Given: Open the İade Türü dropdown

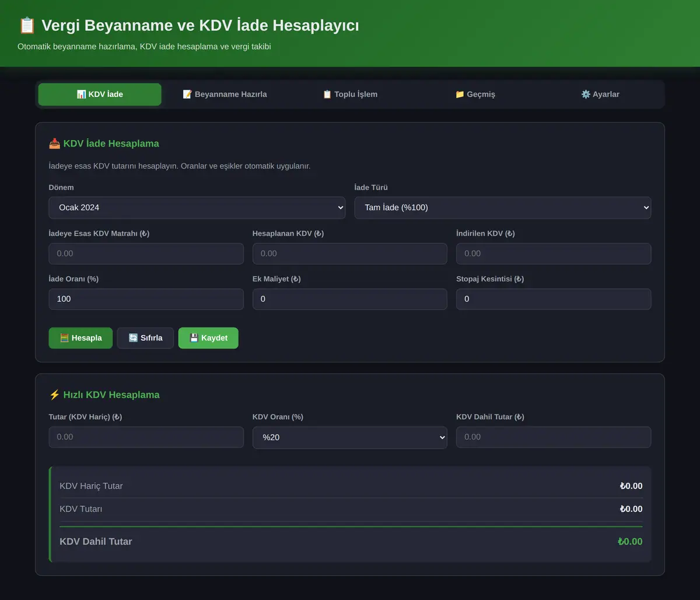Looking at the screenshot, I should pos(503,208).
